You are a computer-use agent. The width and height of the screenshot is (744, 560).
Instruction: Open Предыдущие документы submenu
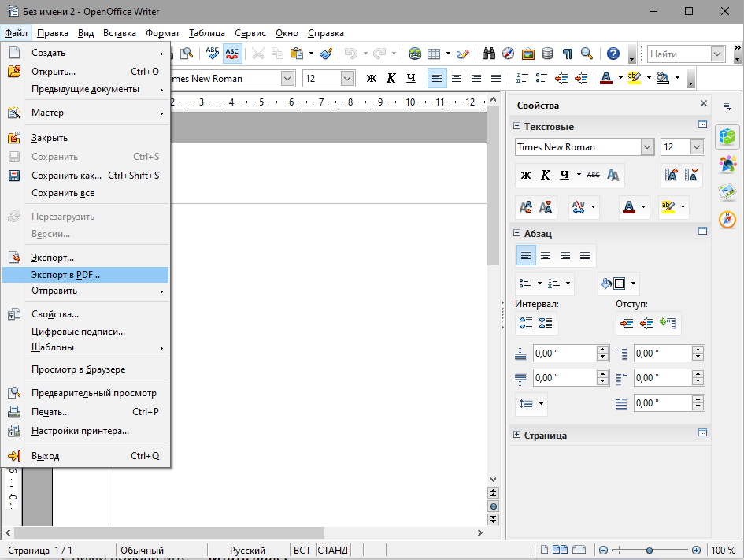[x=85, y=89]
